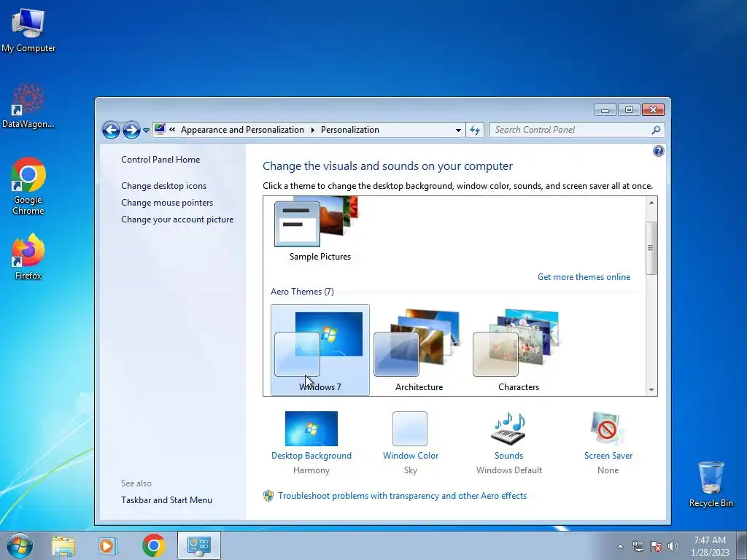Open Help with the question mark icon

coord(659,151)
